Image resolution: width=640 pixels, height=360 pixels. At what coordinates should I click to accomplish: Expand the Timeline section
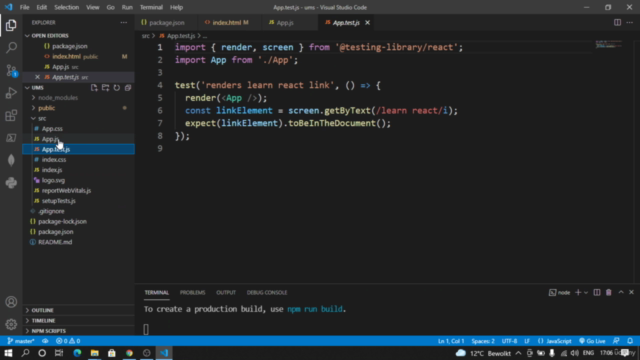pos(43,321)
